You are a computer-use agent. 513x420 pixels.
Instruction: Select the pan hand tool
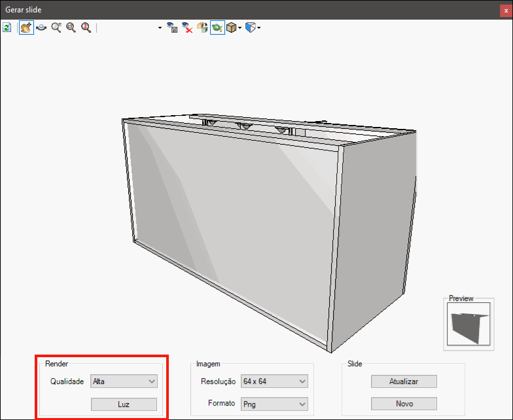[26, 27]
